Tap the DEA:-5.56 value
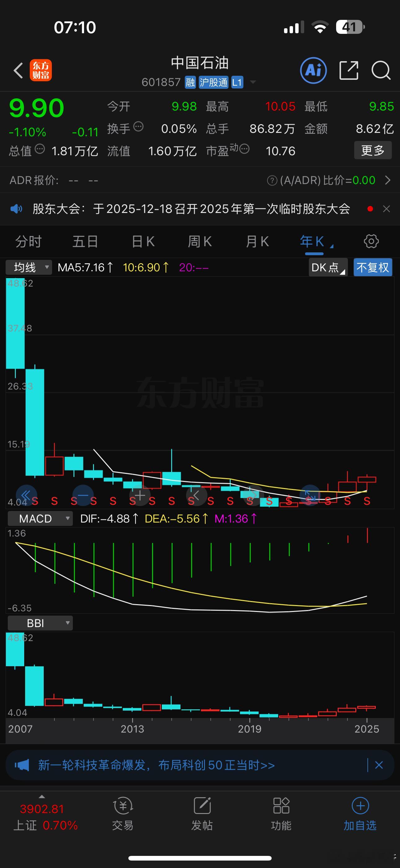The height and width of the screenshot is (868, 400). coord(176,518)
